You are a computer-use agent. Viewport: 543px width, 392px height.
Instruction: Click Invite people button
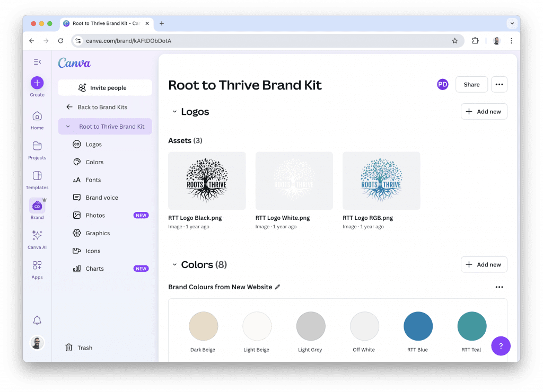pos(105,88)
